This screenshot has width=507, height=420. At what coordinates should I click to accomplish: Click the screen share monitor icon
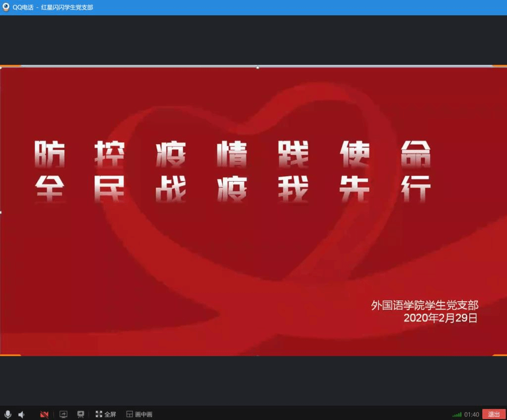click(63, 414)
